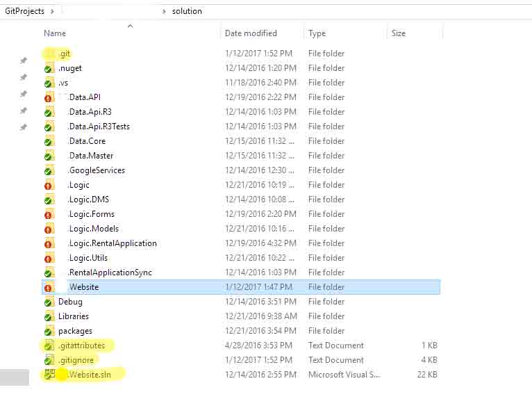Sort by the Name column header

(x=55, y=33)
